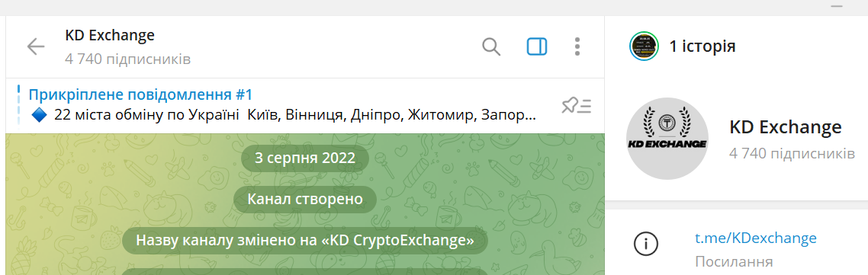Screen dimensions: 868x275
Task: Click the KD Exchange header title
Action: [x=110, y=35]
